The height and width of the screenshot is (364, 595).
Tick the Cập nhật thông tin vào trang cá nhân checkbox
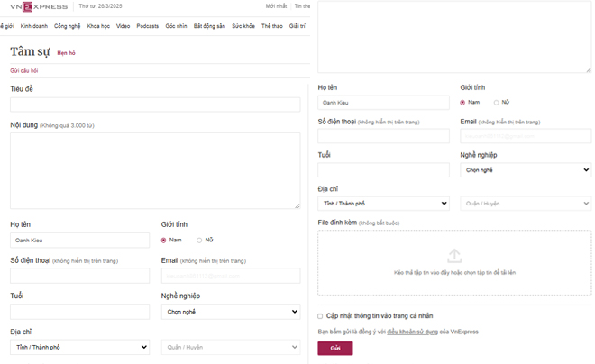pos(320,316)
